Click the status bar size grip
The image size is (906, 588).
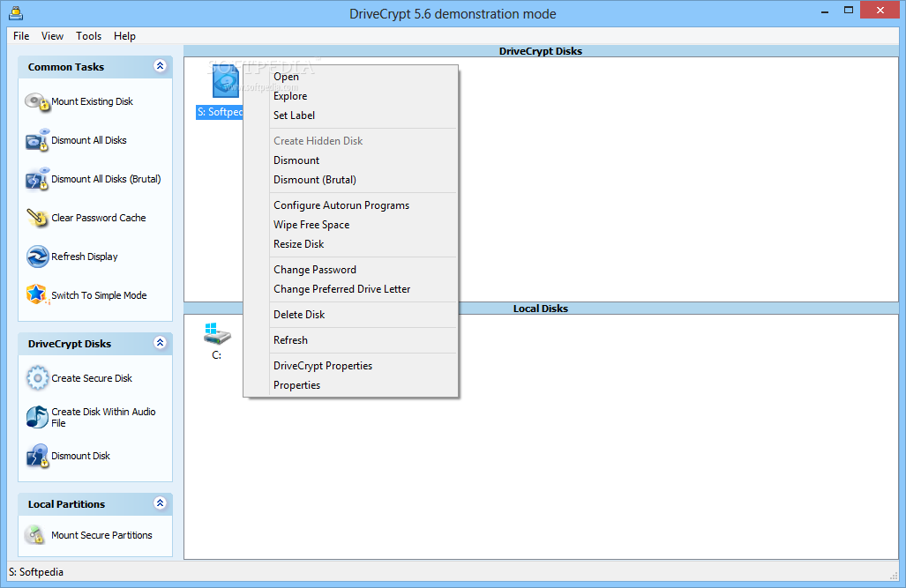point(894,576)
